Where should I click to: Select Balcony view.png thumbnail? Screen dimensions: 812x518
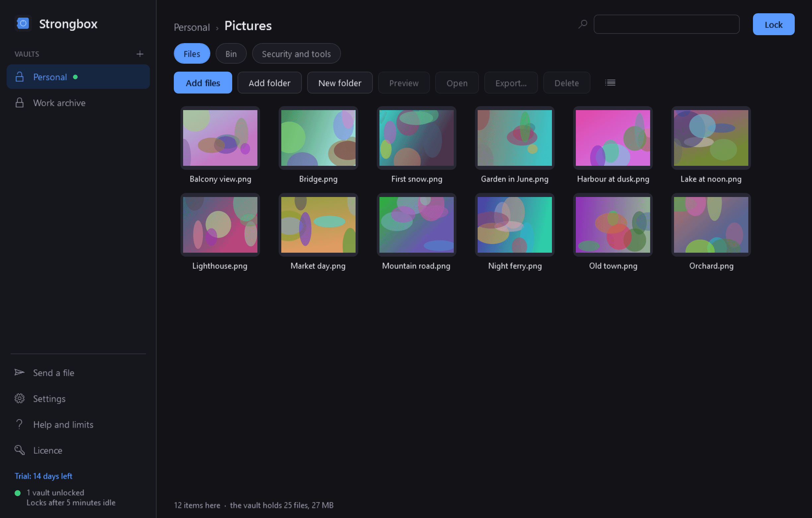click(220, 138)
